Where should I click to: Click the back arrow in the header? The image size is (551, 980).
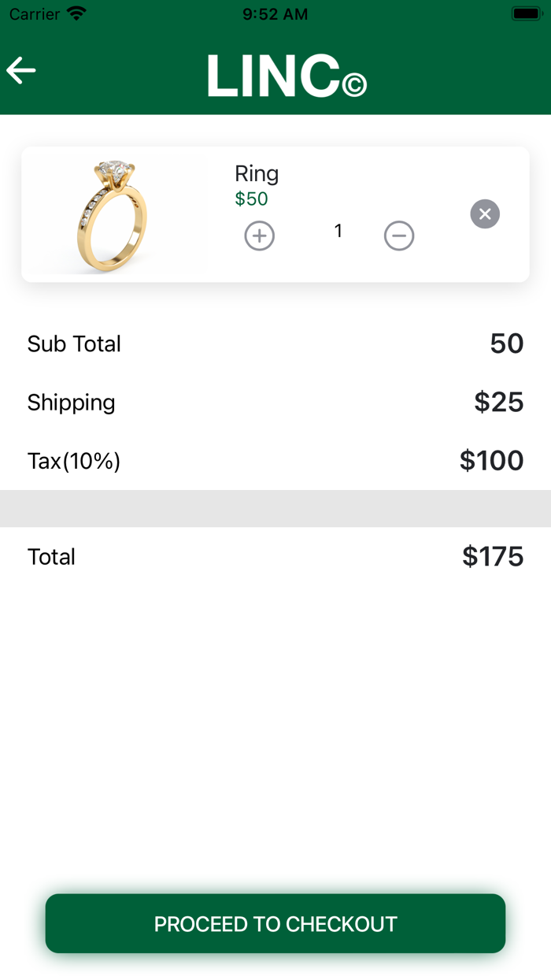point(20,70)
